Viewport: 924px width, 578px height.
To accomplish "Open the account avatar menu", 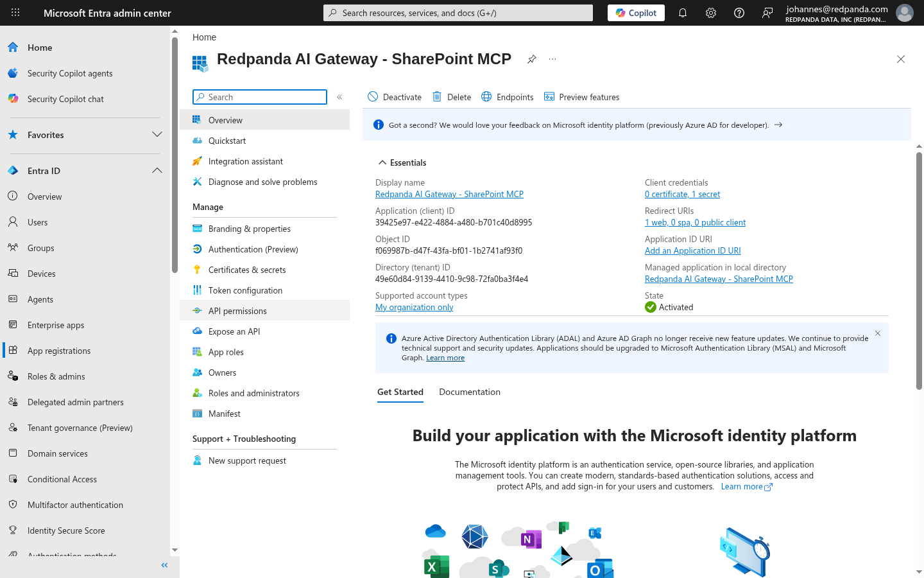I will 905,13.
